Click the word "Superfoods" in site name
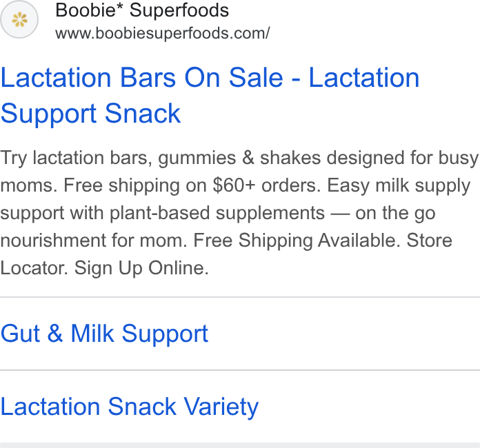The height and width of the screenshot is (448, 480). coord(179,10)
